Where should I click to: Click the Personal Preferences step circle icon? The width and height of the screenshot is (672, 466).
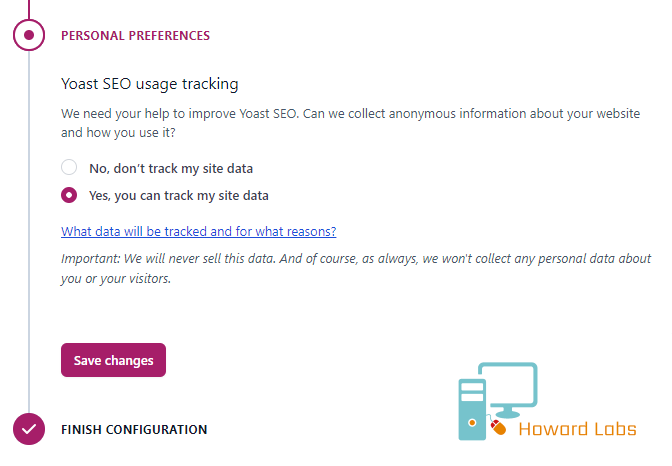[29, 35]
